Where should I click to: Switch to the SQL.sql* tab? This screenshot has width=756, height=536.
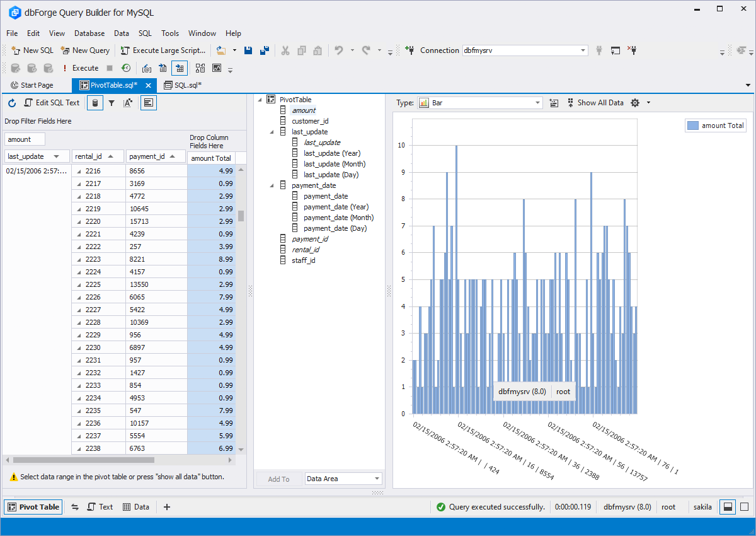click(183, 85)
